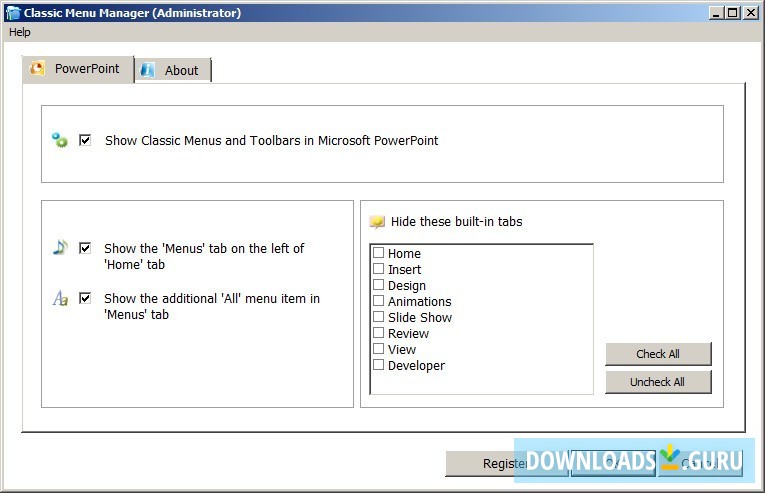This screenshot has height=493, width=765.
Task: Click the PowerPoint icon on the tab
Action: click(37, 68)
